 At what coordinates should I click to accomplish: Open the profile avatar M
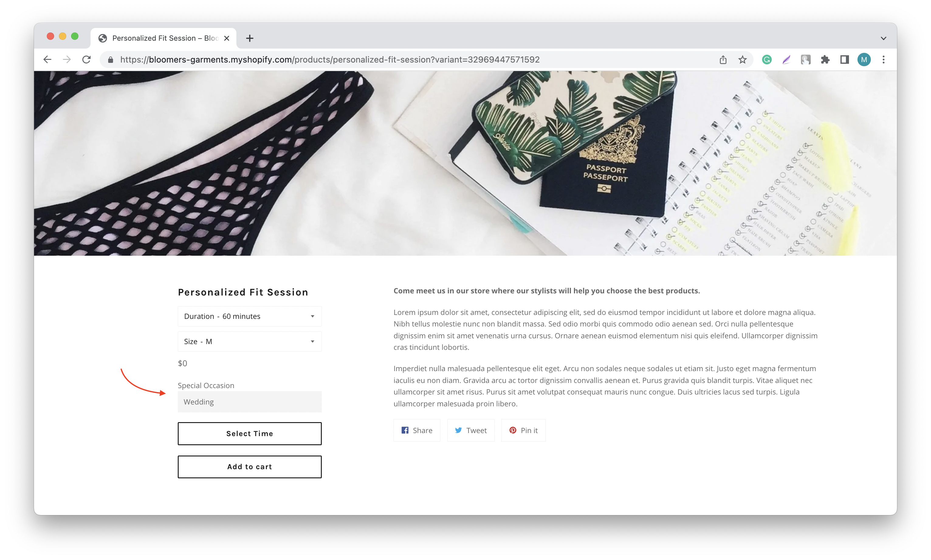coord(864,60)
